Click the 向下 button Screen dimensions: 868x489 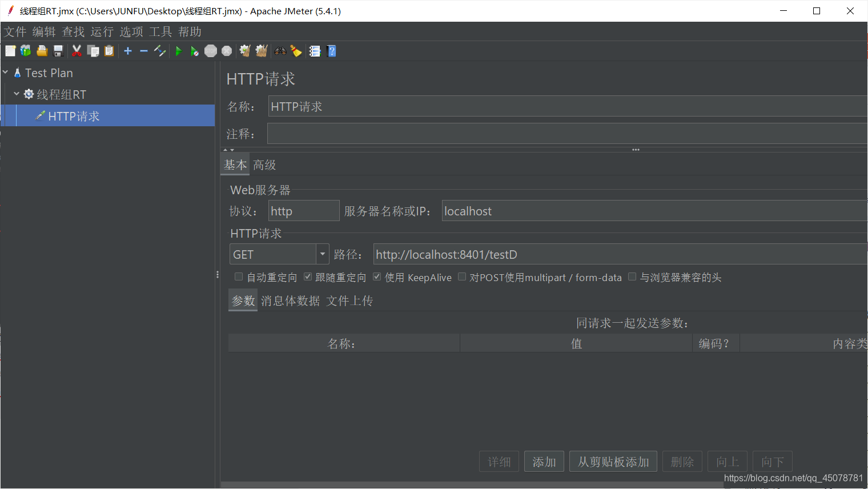tap(773, 462)
